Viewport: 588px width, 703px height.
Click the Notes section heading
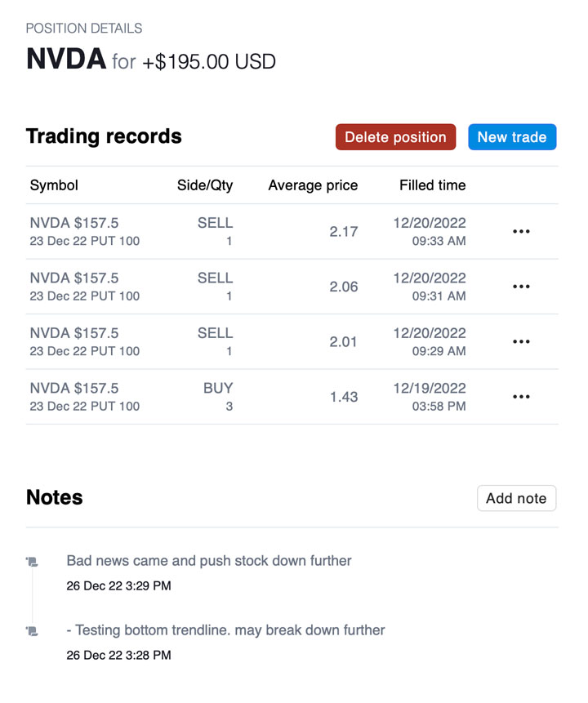(x=54, y=498)
